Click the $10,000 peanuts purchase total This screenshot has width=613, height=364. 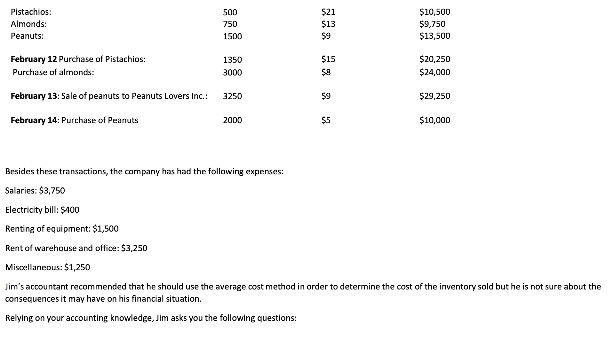pos(434,120)
